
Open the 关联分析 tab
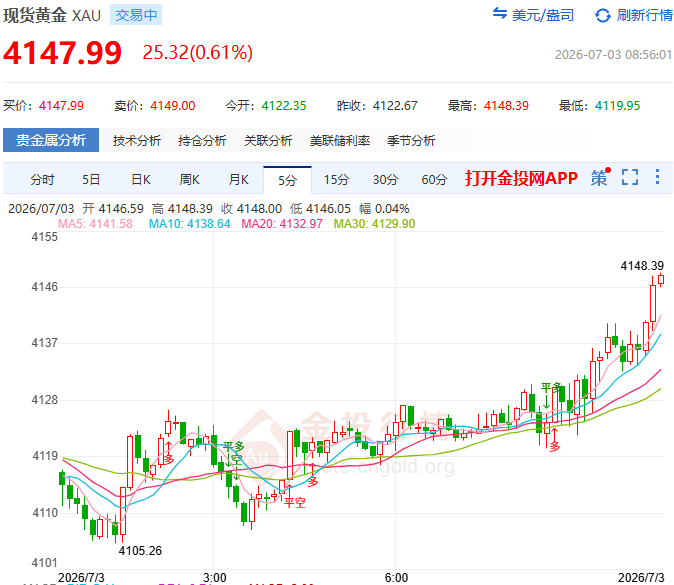268,141
